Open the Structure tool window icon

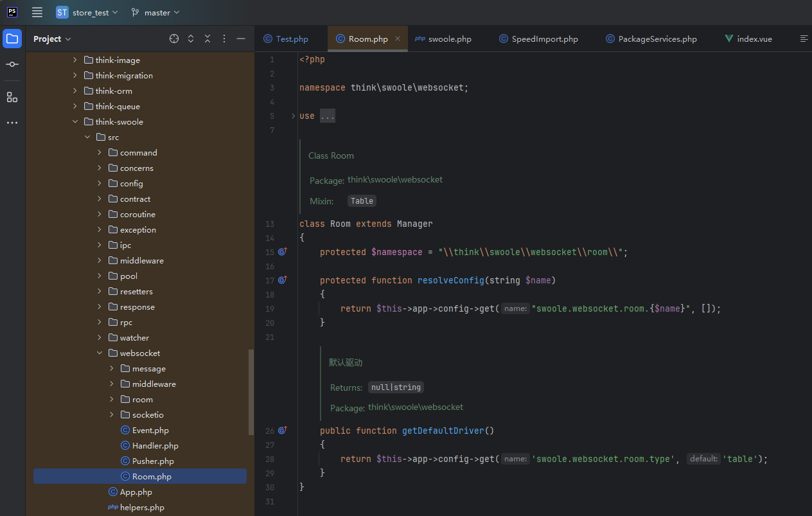tap(12, 97)
